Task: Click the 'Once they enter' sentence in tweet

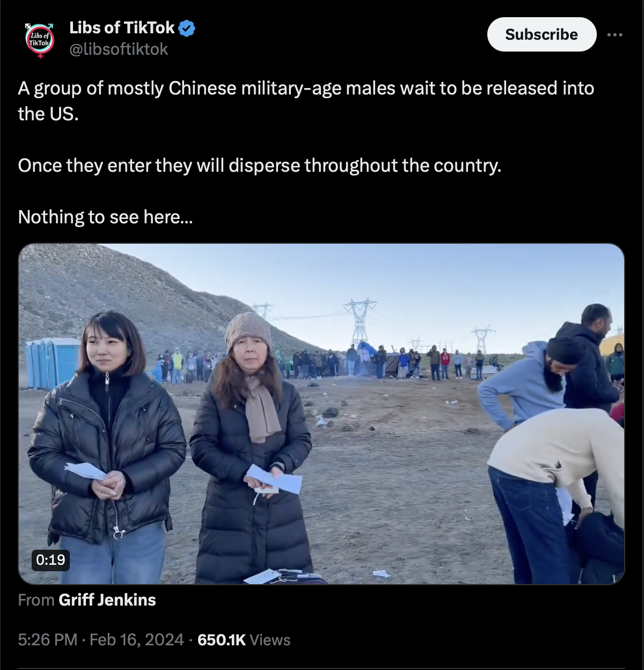Action: (x=260, y=165)
